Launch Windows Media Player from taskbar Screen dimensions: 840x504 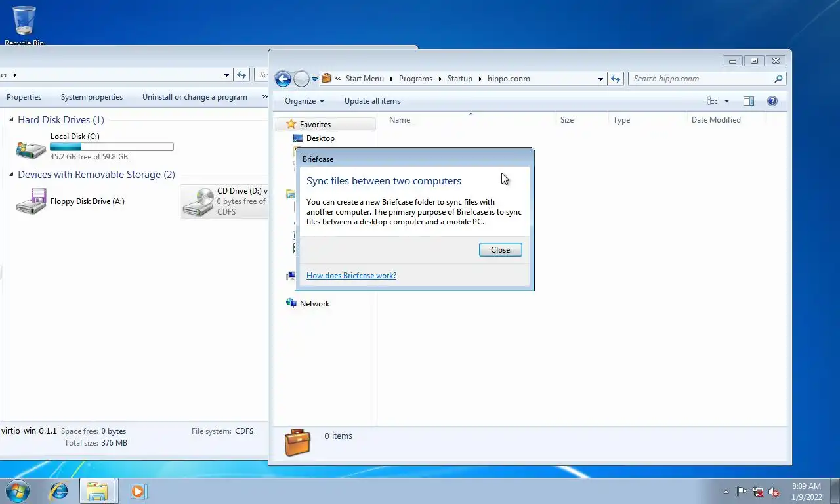[x=138, y=491]
